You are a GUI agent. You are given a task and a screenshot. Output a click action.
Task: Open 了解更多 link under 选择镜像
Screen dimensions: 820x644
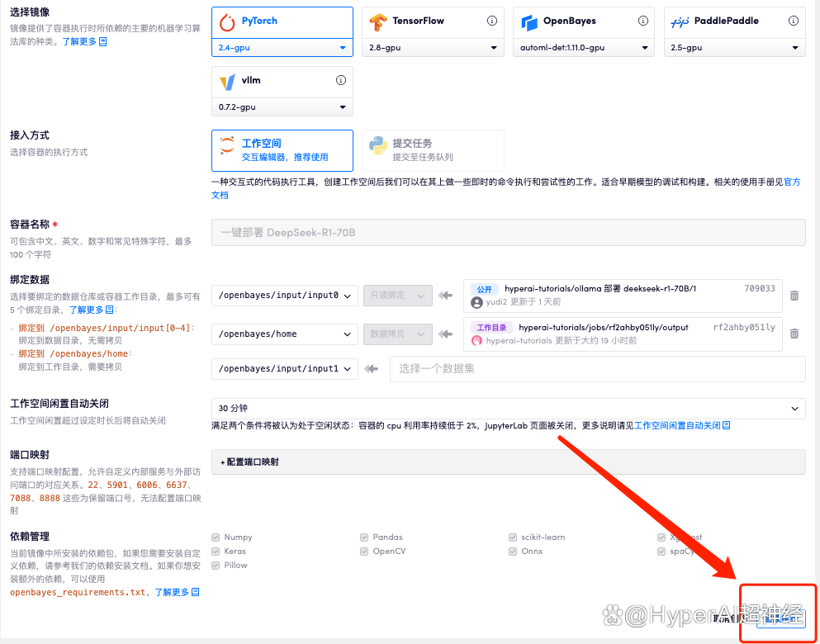pyautogui.click(x=79, y=41)
